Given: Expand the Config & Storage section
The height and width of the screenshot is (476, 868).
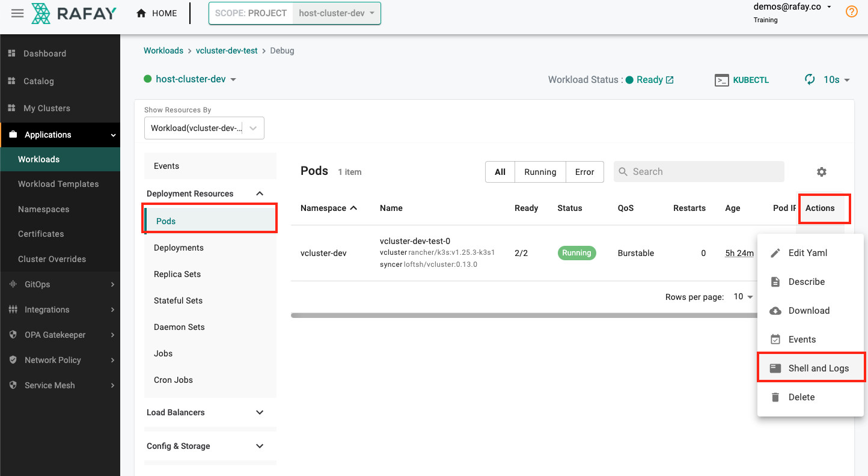Looking at the screenshot, I should pos(260,446).
